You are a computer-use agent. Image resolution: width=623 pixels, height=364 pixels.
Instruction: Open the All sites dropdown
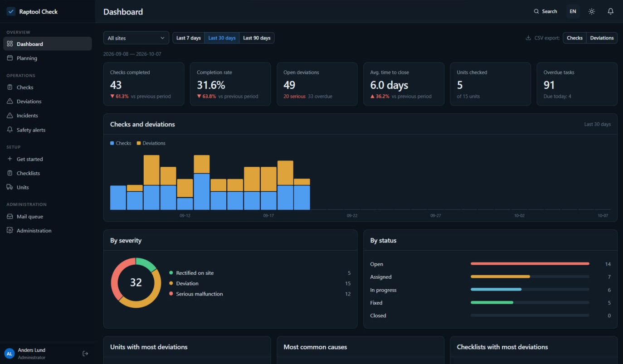point(136,38)
